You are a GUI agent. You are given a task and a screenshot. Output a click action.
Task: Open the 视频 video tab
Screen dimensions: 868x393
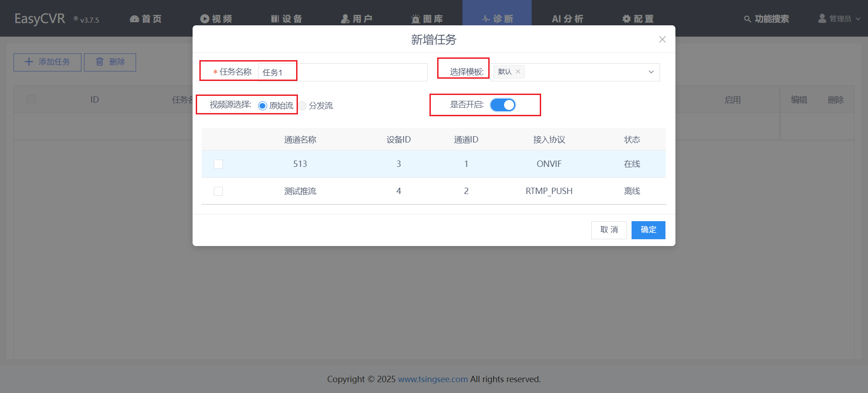pyautogui.click(x=216, y=19)
